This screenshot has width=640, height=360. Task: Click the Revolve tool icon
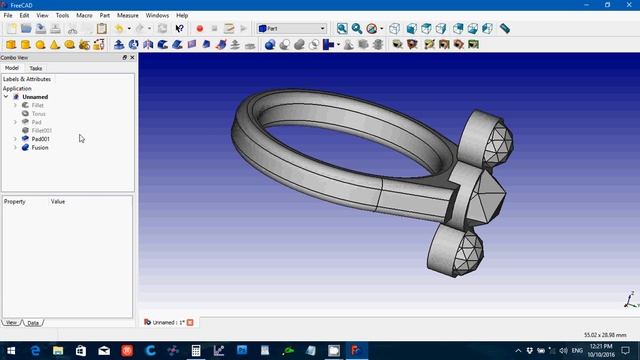tap(133, 44)
